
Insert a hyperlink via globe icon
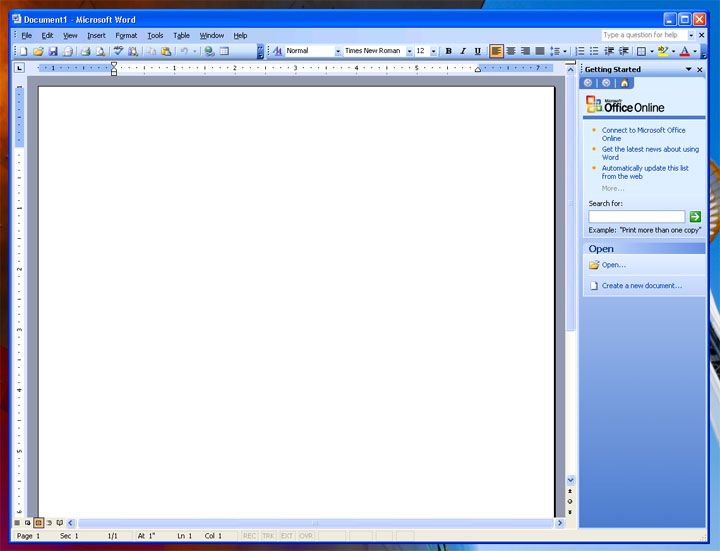click(209, 51)
